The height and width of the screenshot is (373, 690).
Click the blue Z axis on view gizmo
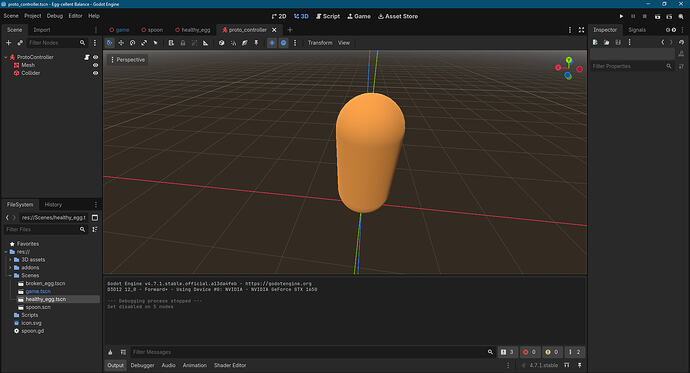568,76
